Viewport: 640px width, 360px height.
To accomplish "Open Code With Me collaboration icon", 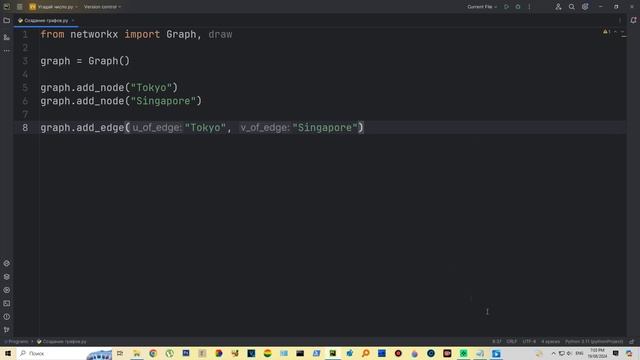I will [558, 7].
